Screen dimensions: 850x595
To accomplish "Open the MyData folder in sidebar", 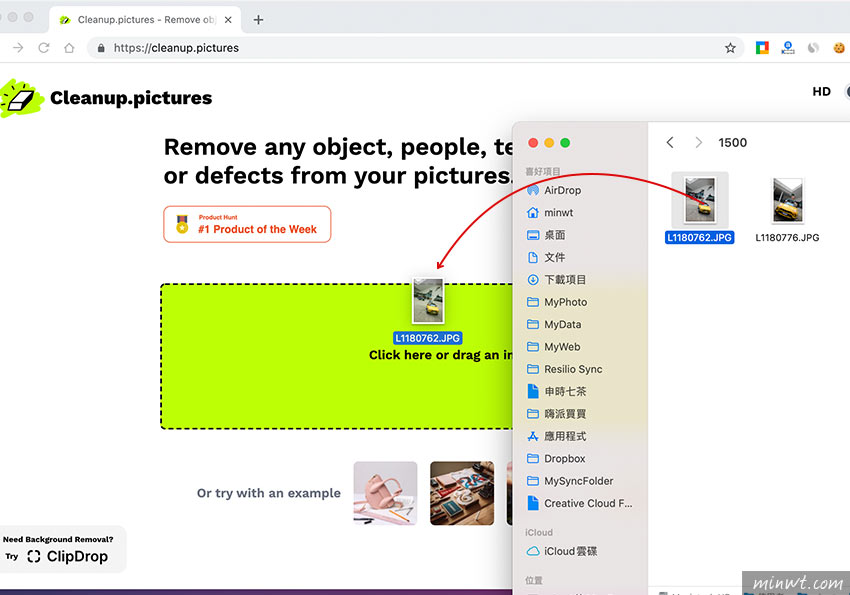I will click(554, 325).
